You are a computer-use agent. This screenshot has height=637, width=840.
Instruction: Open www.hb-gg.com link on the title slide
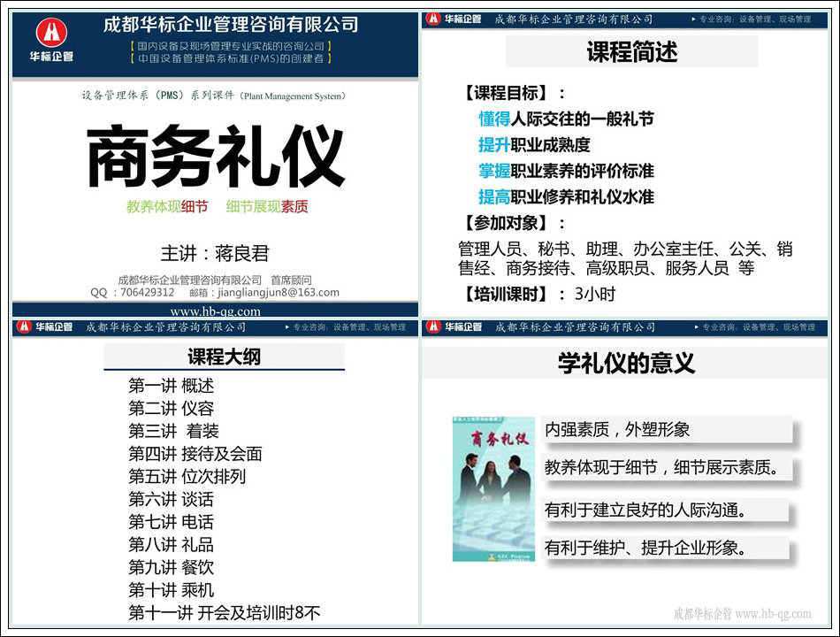pos(215,311)
